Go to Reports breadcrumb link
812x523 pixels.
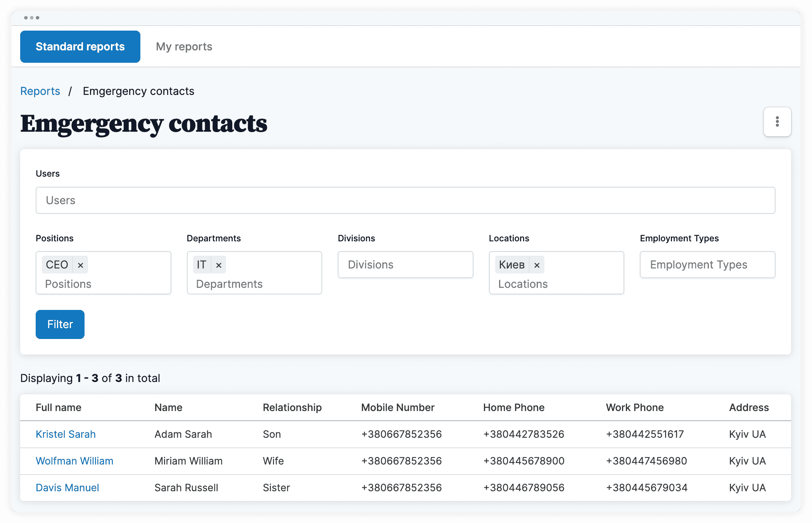click(40, 91)
